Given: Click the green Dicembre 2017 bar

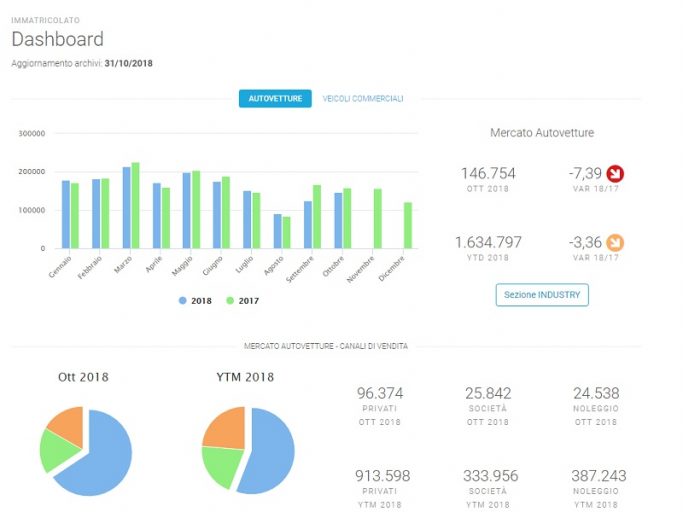Looking at the screenshot, I should coord(408,225).
